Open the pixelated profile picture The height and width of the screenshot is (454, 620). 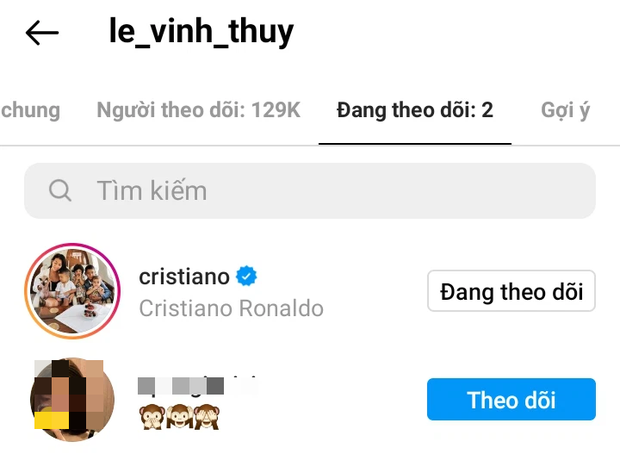[x=72, y=399]
